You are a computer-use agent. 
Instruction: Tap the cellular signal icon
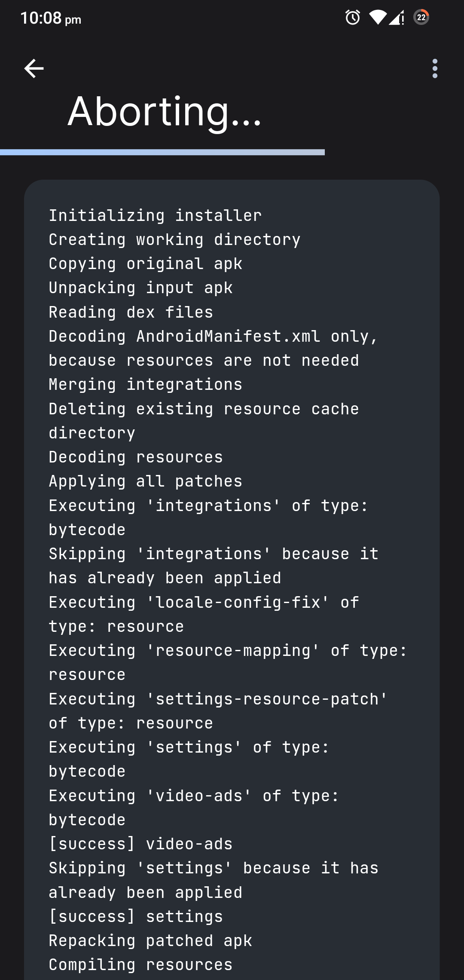[395, 18]
